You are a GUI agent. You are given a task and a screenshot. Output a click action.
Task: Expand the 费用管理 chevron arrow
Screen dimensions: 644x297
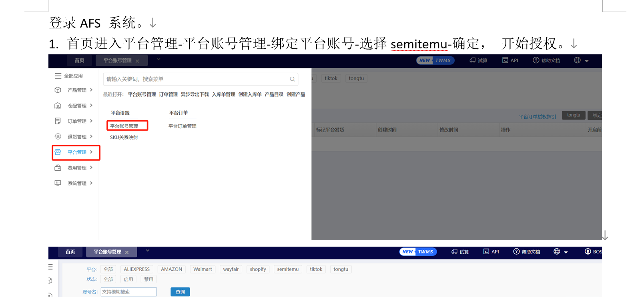click(91, 167)
